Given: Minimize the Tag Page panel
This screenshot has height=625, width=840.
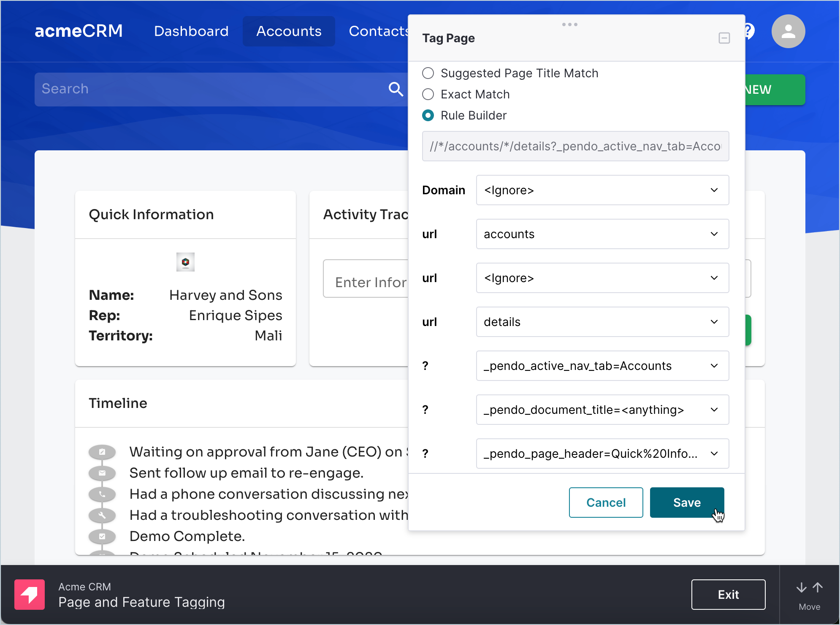Looking at the screenshot, I should (x=724, y=38).
